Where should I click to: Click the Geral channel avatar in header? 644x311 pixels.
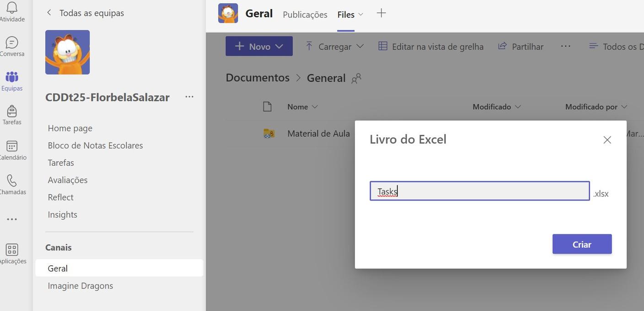click(228, 13)
